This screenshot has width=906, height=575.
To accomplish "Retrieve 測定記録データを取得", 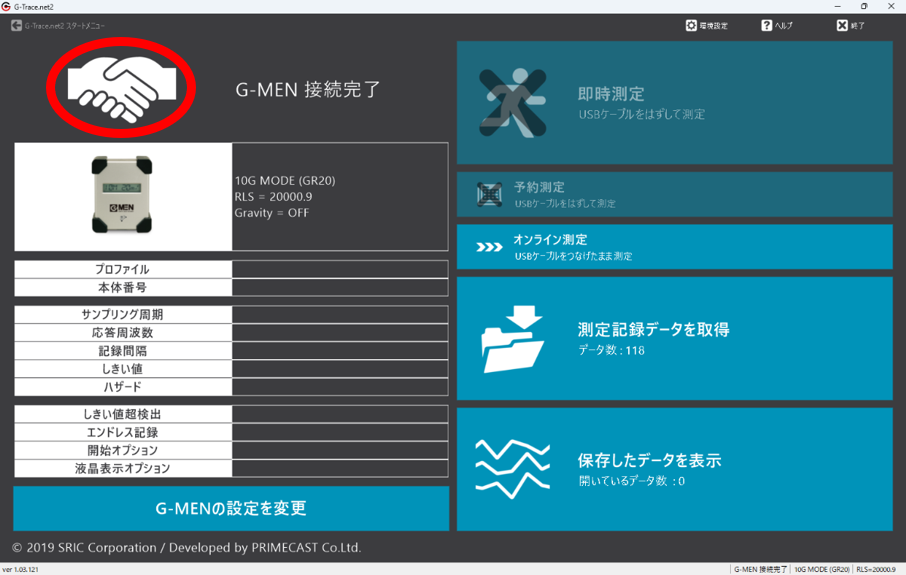I will [674, 339].
